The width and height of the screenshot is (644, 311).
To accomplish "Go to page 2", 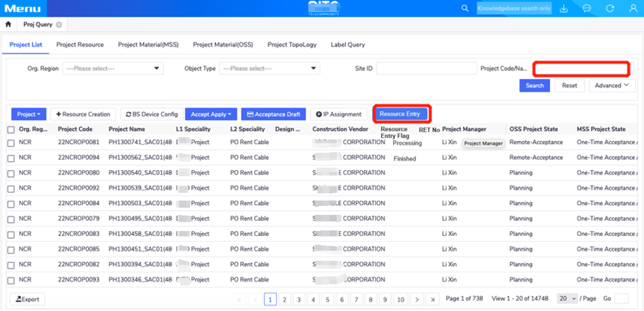I will [284, 300].
